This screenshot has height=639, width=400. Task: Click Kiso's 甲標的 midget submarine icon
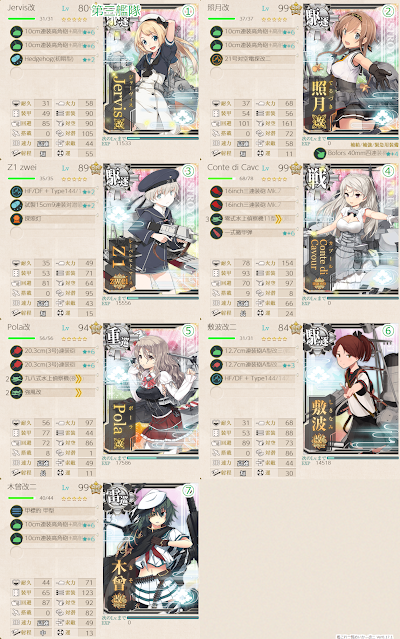[16, 511]
